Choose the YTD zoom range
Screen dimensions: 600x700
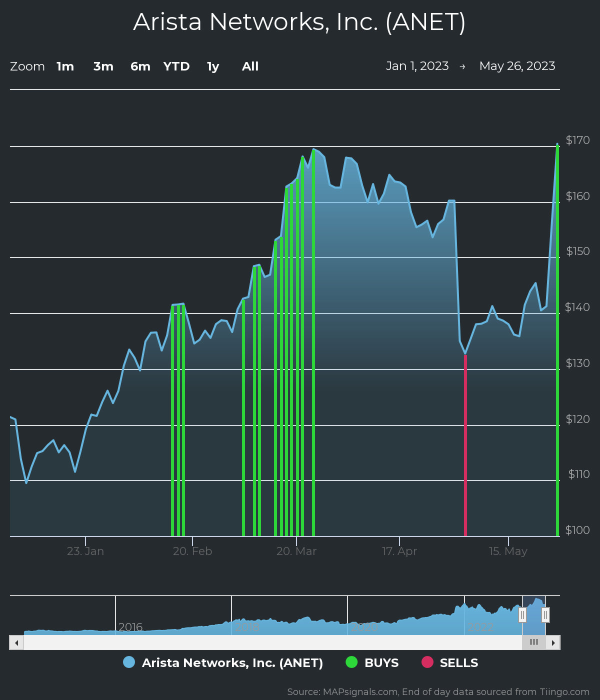[176, 66]
